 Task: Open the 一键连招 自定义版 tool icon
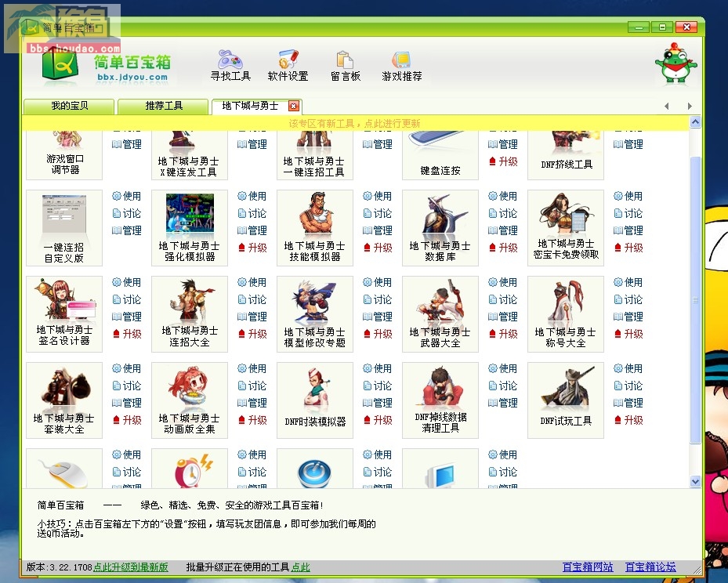pos(64,228)
